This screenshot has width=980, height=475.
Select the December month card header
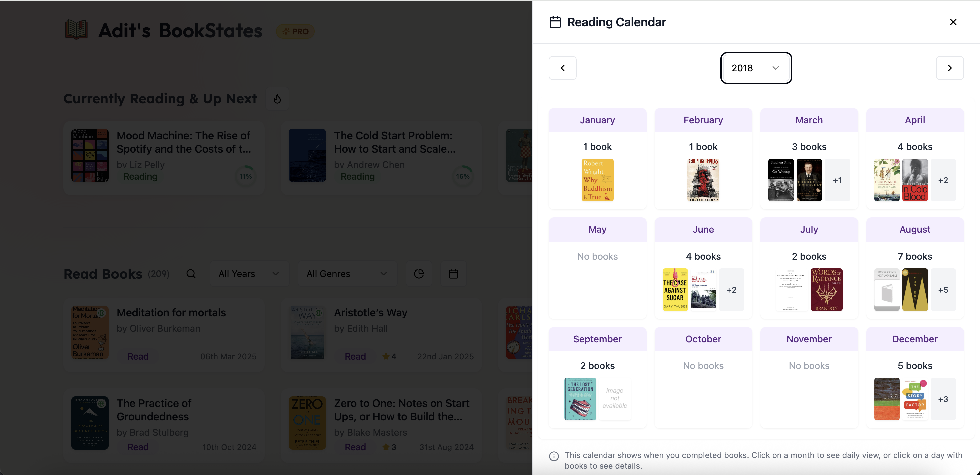pyautogui.click(x=915, y=339)
